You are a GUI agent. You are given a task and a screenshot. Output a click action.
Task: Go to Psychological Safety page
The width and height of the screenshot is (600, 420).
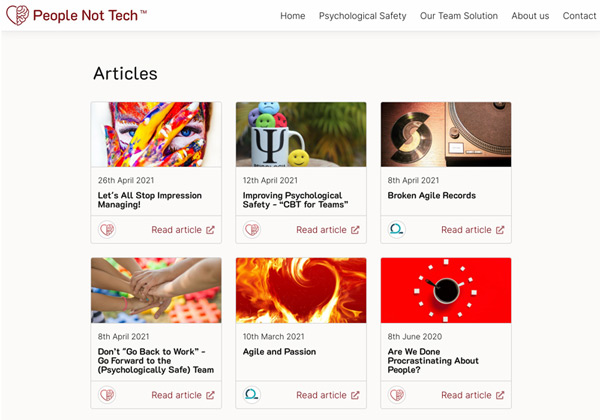pos(362,16)
